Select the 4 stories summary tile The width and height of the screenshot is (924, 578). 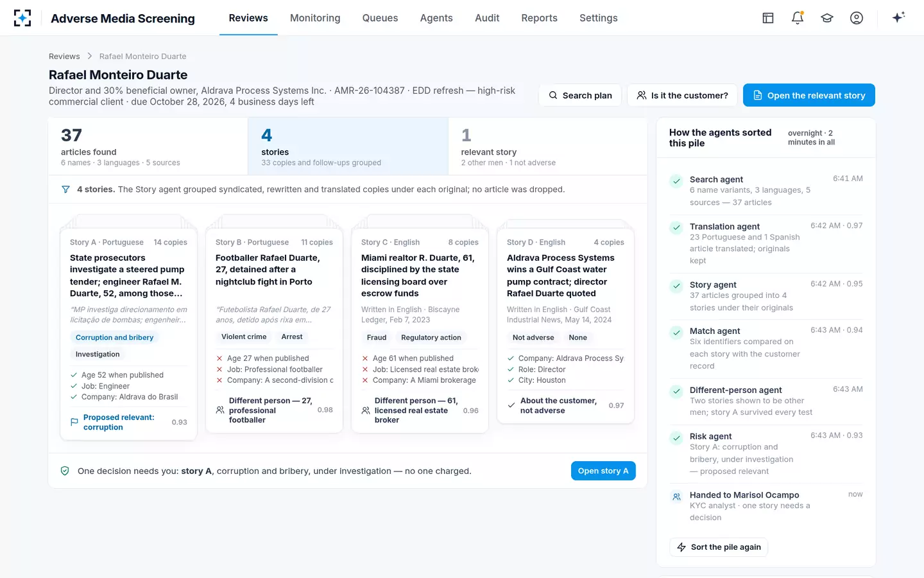(348, 146)
